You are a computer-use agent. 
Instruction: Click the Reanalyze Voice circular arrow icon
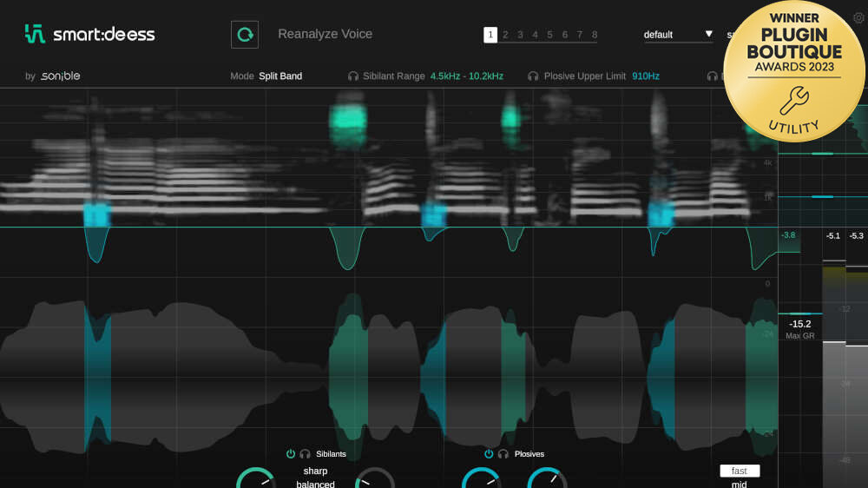click(x=245, y=35)
